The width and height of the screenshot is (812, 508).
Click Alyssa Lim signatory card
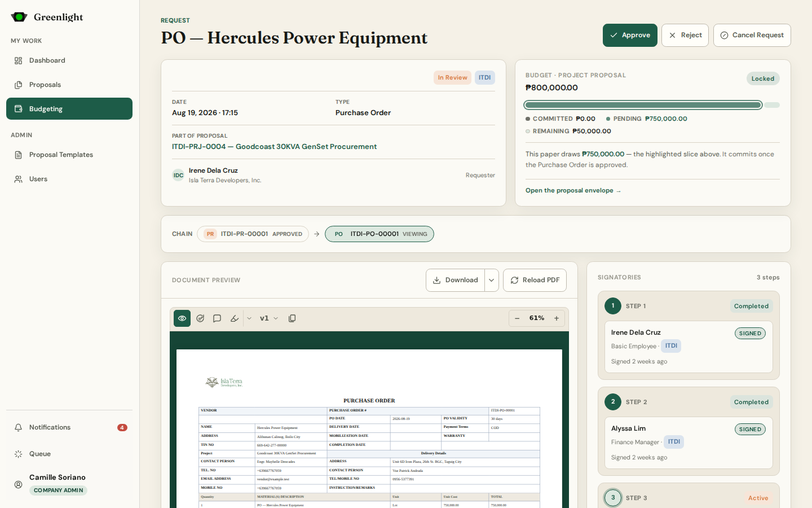(689, 443)
